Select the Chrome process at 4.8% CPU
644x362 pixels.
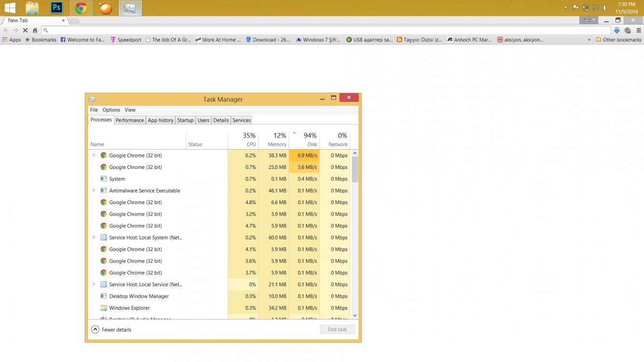coord(220,202)
